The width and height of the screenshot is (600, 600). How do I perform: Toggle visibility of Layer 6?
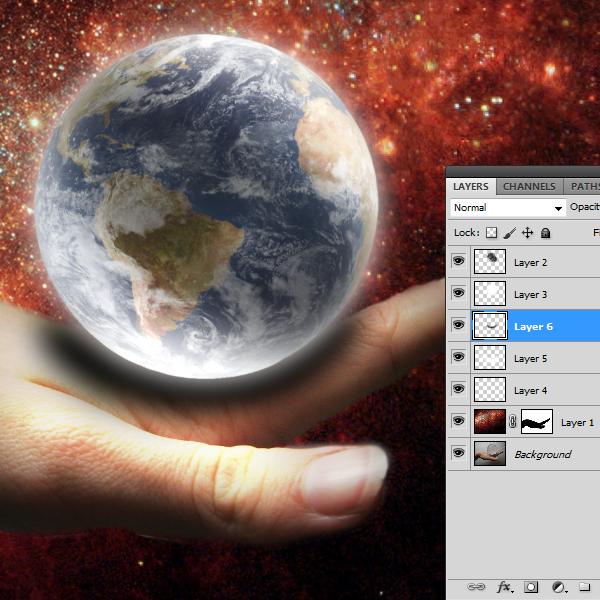458,325
